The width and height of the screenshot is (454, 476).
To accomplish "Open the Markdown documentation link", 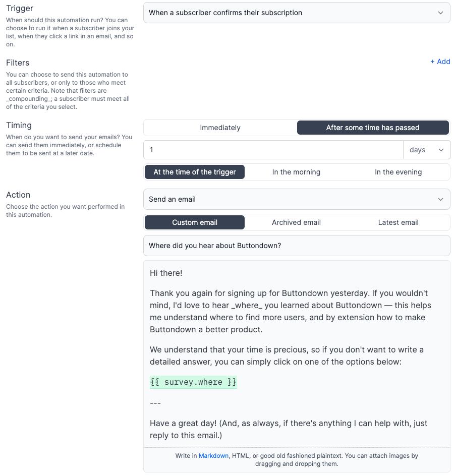I will coord(213,455).
